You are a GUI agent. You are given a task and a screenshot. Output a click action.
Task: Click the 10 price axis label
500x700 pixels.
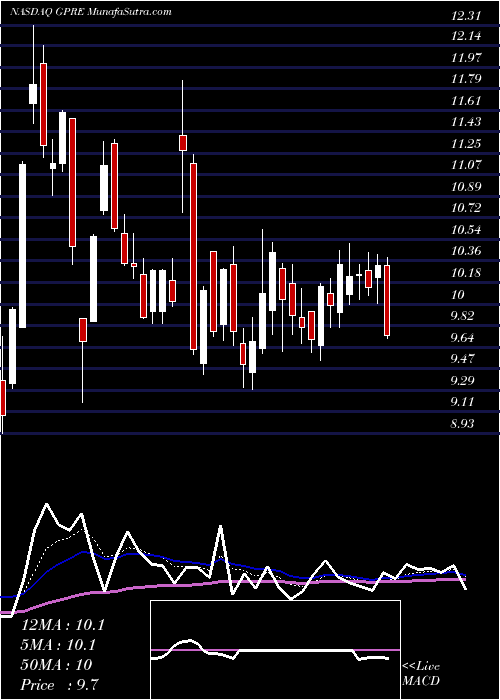click(458, 294)
